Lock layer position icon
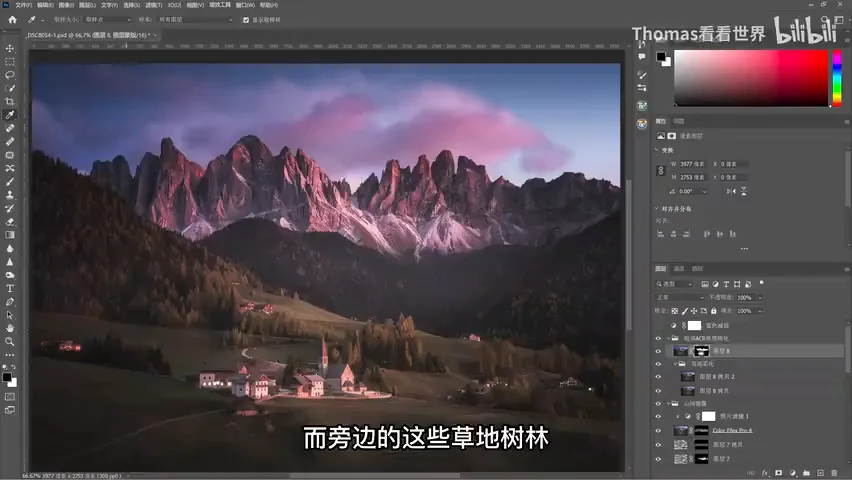This screenshot has height=480, width=852. (694, 311)
